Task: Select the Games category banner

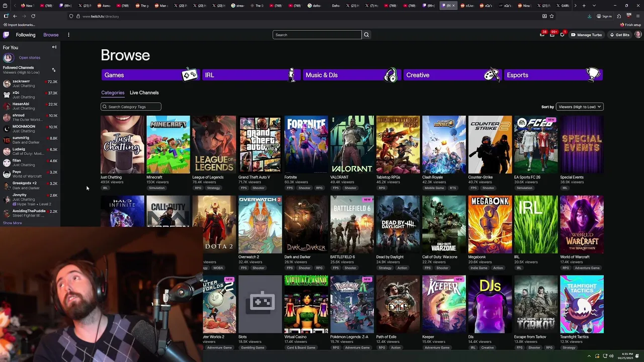Action: (x=150, y=75)
